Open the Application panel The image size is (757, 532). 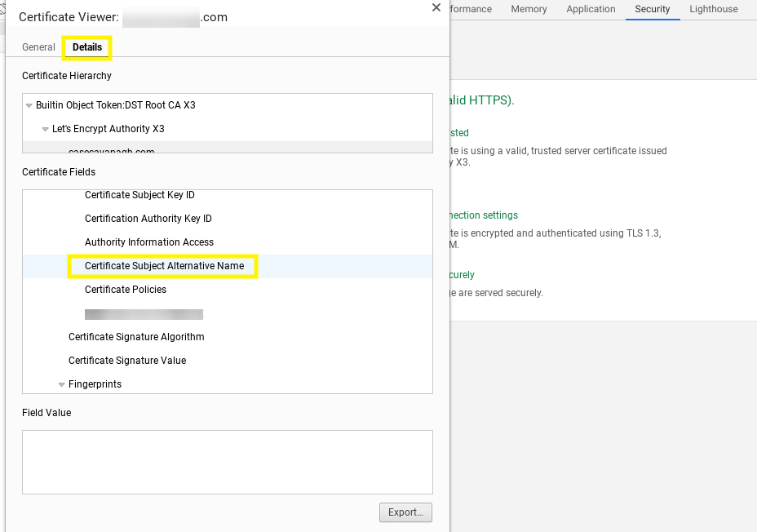[x=591, y=9]
